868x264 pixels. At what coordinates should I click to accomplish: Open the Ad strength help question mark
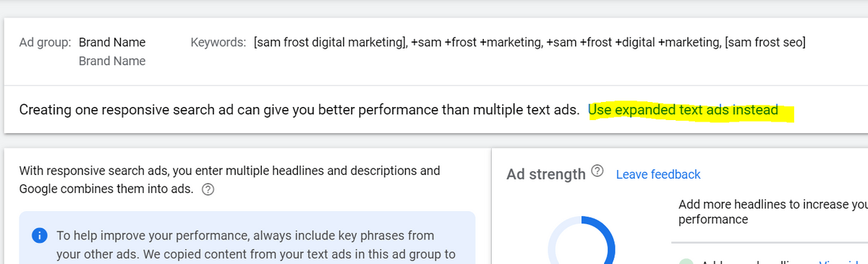pos(597,172)
